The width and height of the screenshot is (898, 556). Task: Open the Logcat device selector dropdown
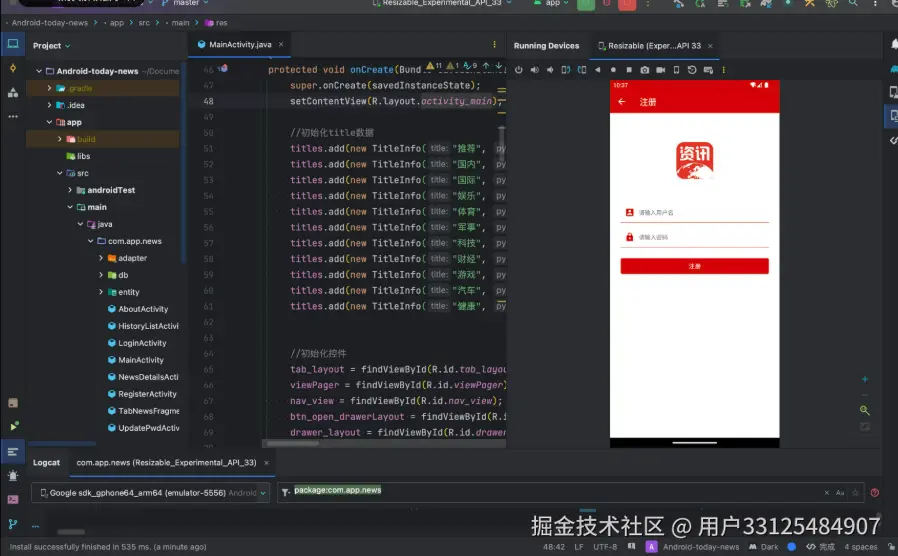151,492
